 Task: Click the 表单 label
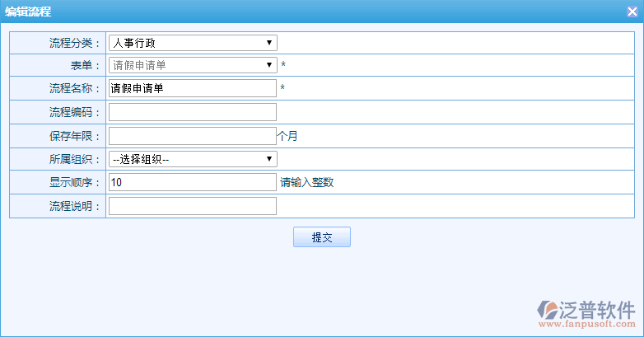[x=85, y=65]
